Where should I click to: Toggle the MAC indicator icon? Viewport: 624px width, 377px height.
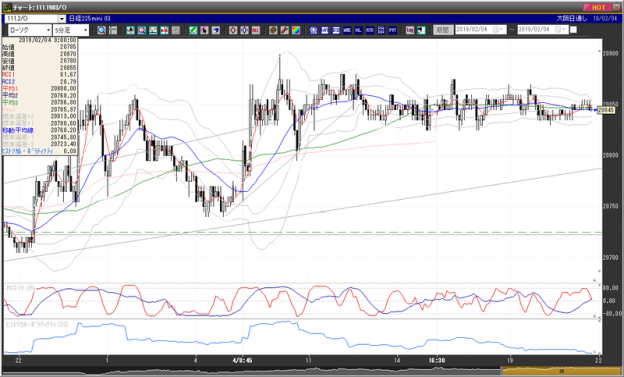(x=347, y=30)
